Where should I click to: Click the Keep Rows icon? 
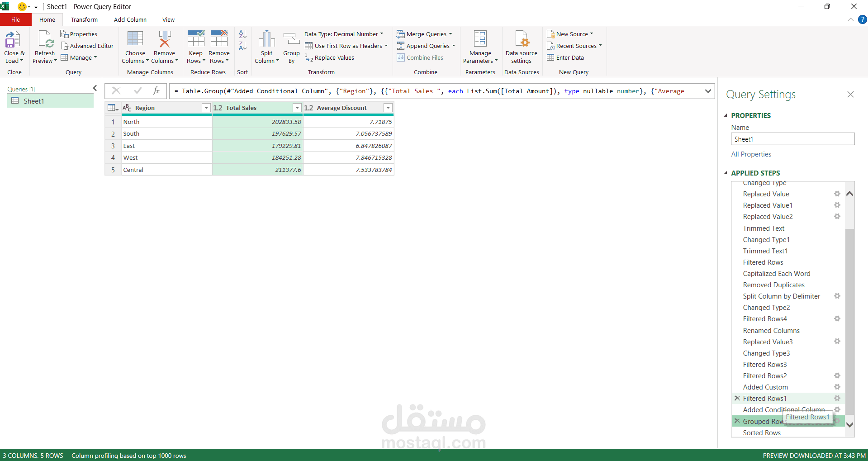(x=196, y=39)
